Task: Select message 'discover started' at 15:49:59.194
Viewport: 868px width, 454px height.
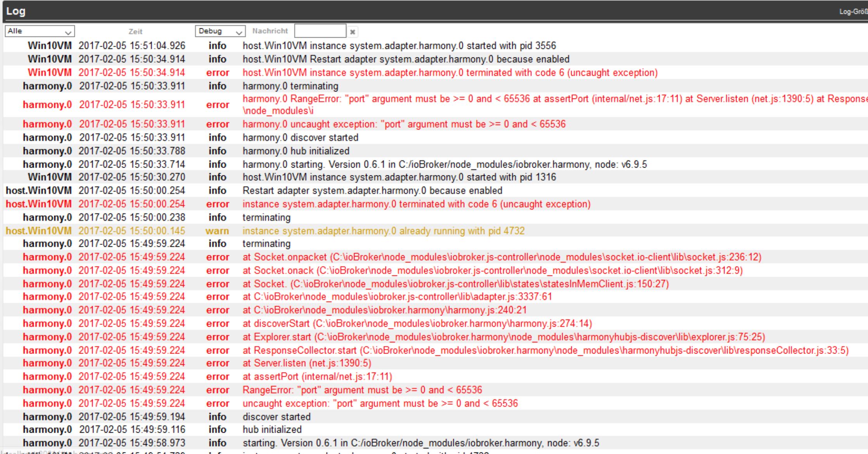Action: (277, 417)
